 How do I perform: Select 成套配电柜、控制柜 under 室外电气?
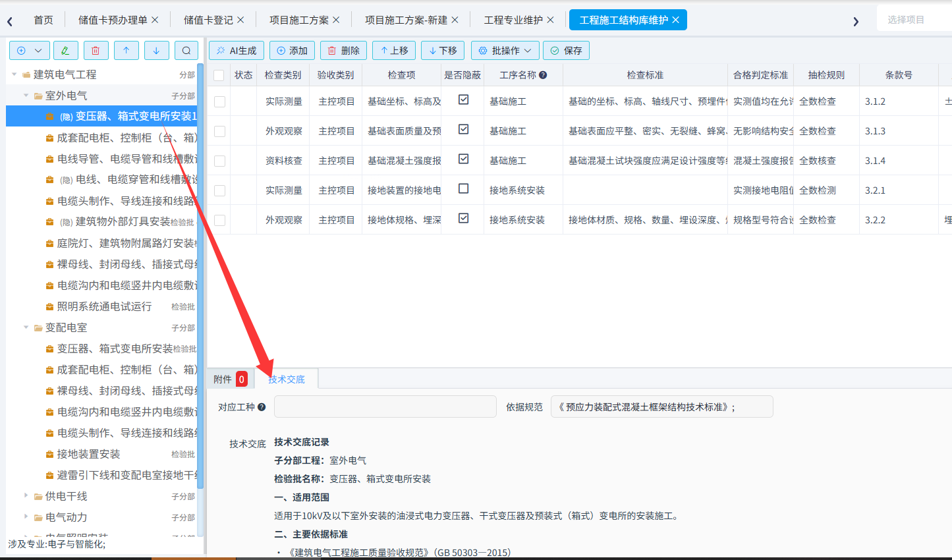tap(126, 138)
